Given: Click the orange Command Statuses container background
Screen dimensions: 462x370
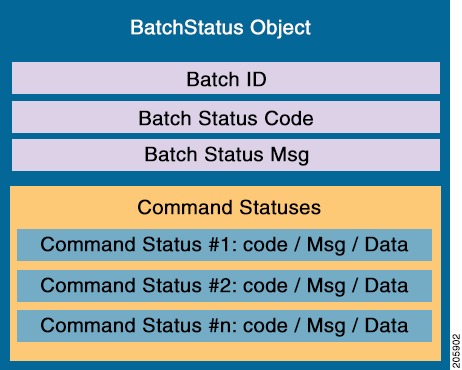Looking at the screenshot, I should point(226,352).
